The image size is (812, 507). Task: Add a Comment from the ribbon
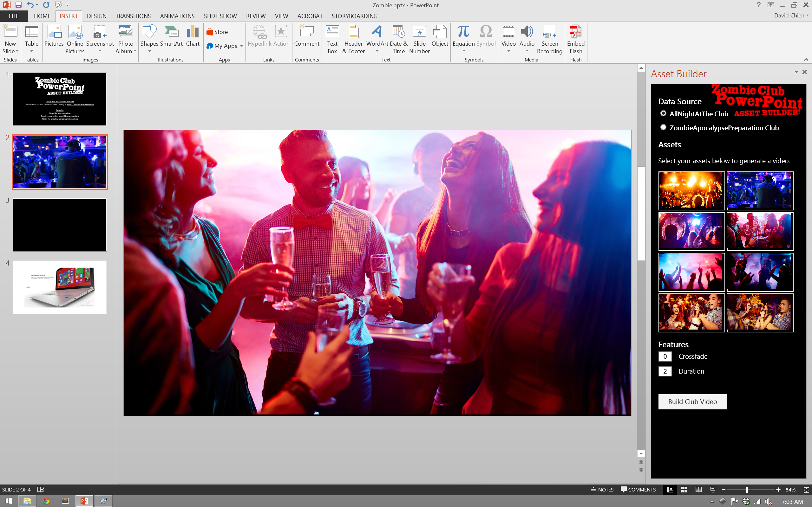pyautogui.click(x=306, y=36)
